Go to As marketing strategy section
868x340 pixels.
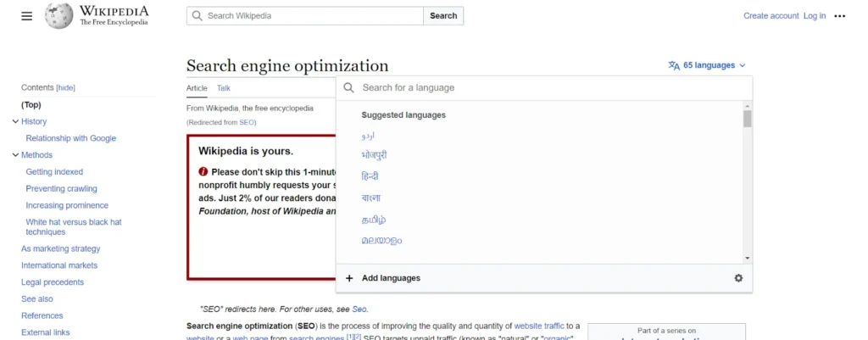pyautogui.click(x=61, y=248)
